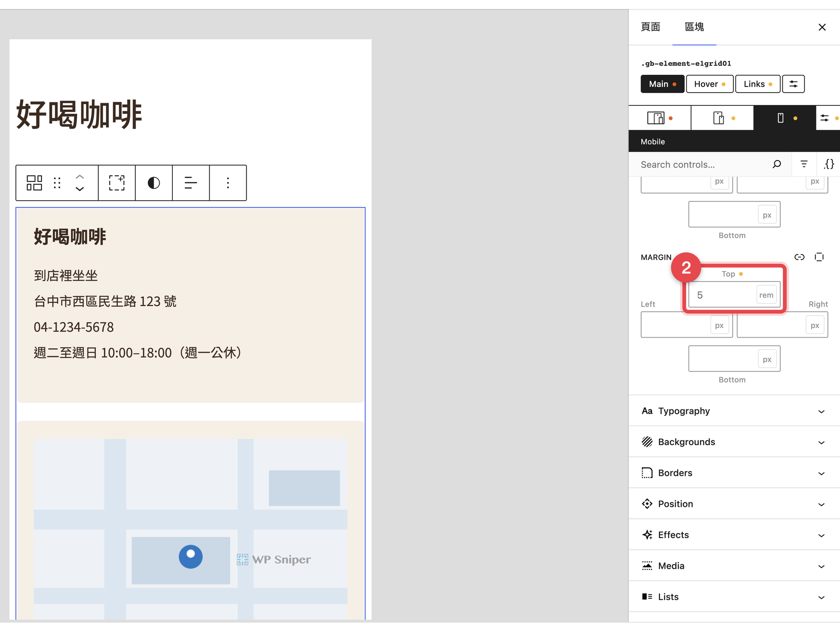
Task: Open the text alignment toolbar icon
Action: pyautogui.click(x=191, y=183)
